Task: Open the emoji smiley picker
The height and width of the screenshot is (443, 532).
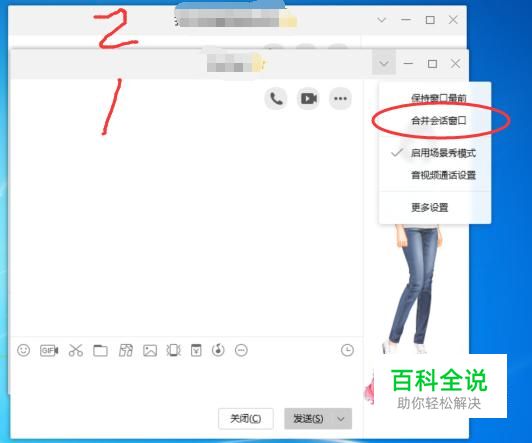Action: [x=23, y=350]
